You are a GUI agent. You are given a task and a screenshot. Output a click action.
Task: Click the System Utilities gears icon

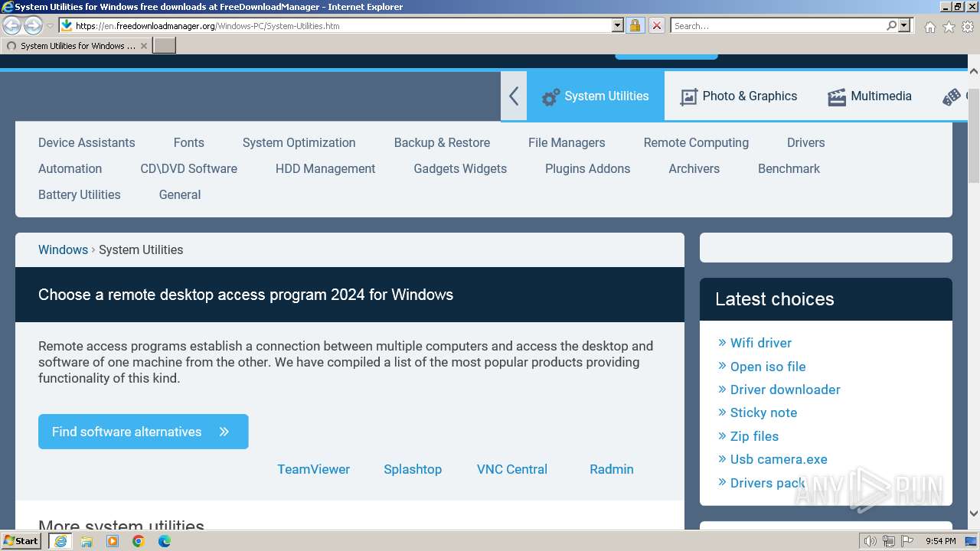(550, 97)
